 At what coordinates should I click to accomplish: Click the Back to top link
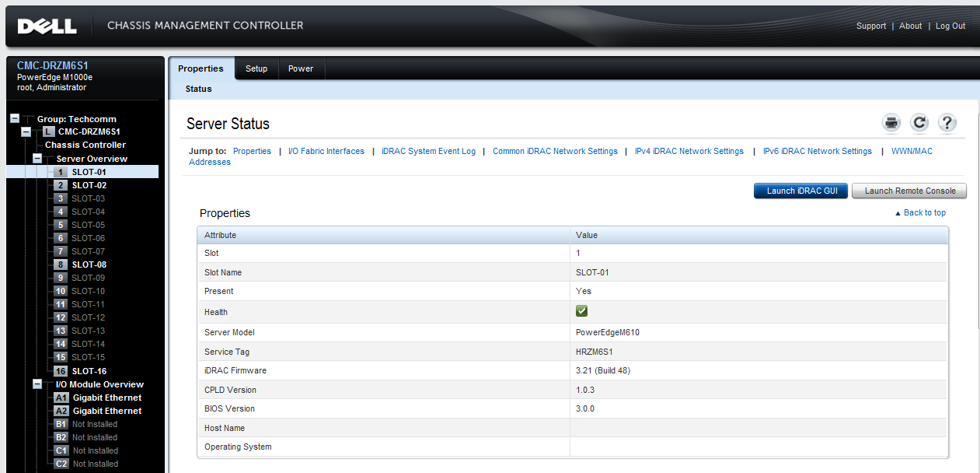pos(920,212)
